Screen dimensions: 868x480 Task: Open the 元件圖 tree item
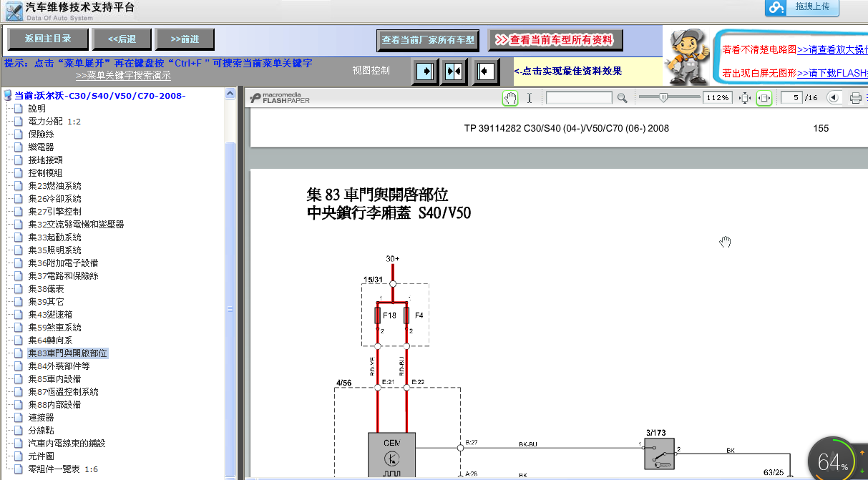[x=41, y=456]
